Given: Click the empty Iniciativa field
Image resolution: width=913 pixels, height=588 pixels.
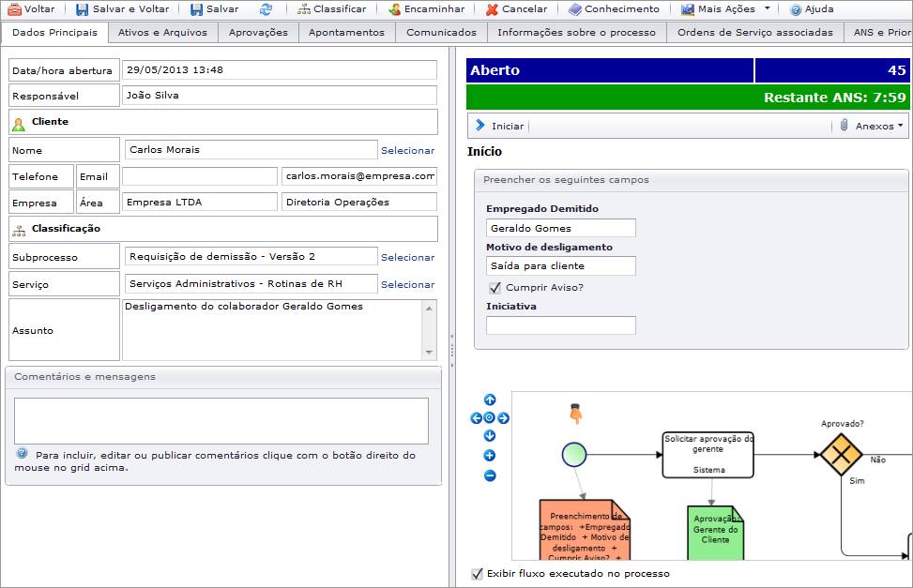Looking at the screenshot, I should tap(561, 325).
